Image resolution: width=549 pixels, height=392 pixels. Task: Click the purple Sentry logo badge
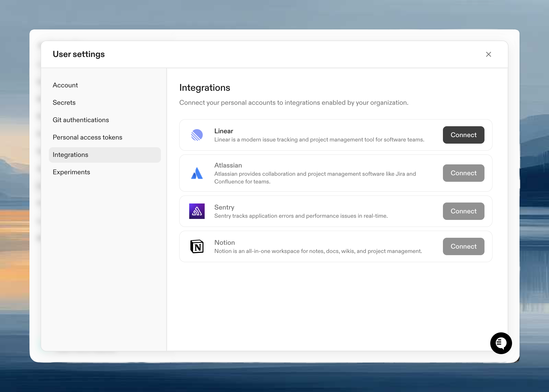(x=197, y=211)
